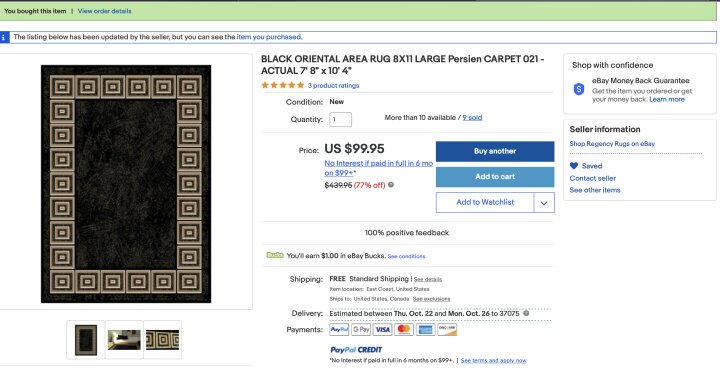Click the five-star product rating

283,85
